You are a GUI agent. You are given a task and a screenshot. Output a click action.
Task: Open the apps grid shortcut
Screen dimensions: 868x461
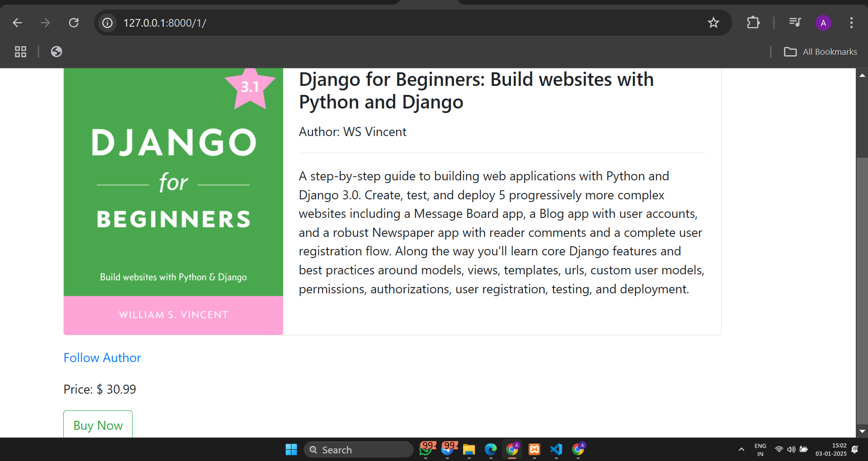[x=20, y=52]
